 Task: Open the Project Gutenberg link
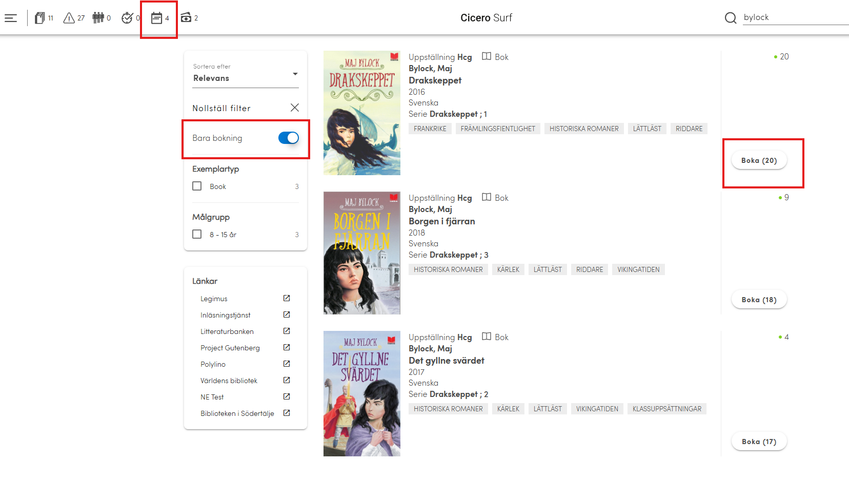pyautogui.click(x=230, y=348)
